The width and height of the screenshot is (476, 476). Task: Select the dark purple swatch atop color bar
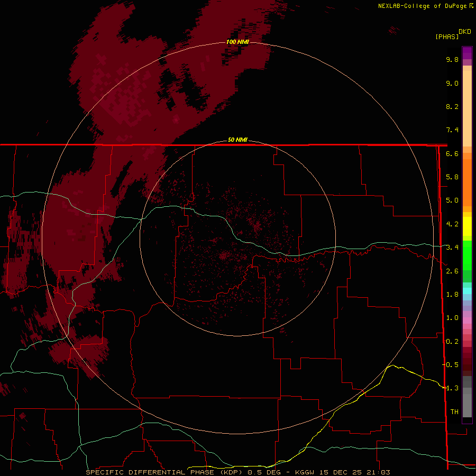click(x=467, y=50)
